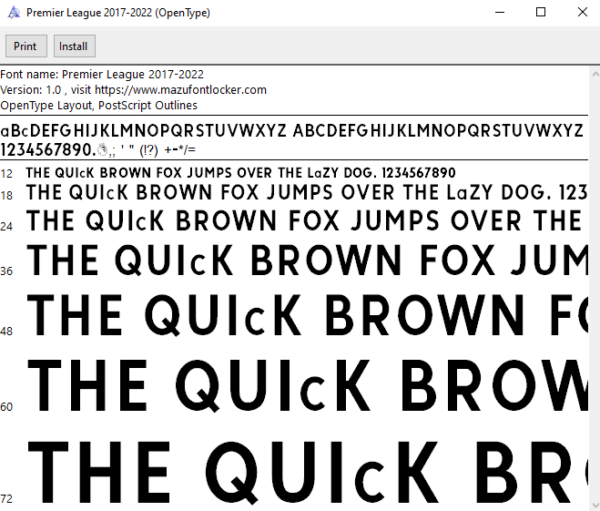Close the font viewer window
Image resolution: width=600 pixels, height=511 pixels.
(582, 13)
